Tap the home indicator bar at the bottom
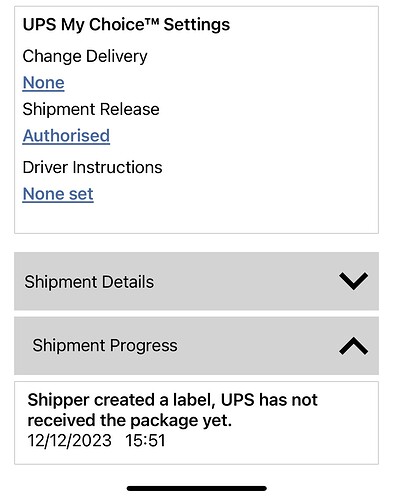 point(196,488)
